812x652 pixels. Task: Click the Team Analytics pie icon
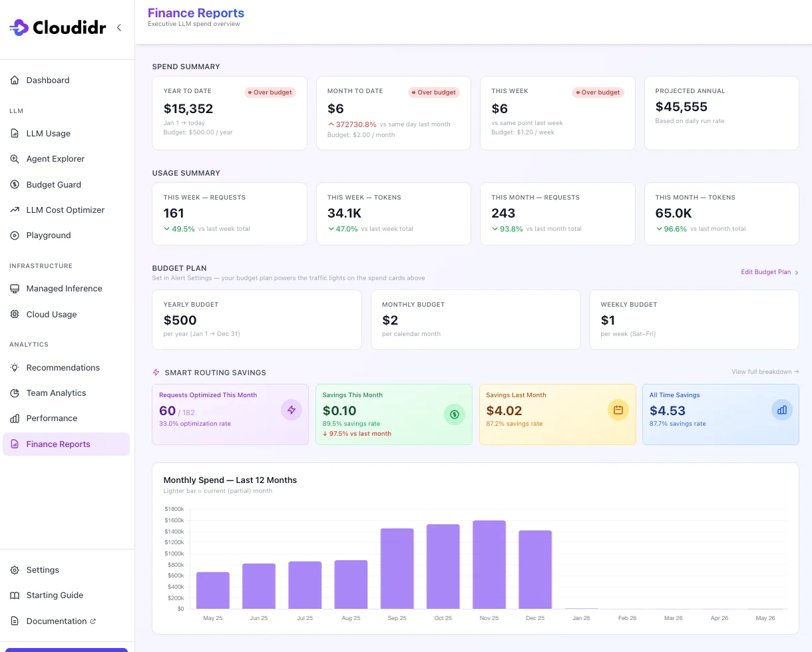coord(15,393)
